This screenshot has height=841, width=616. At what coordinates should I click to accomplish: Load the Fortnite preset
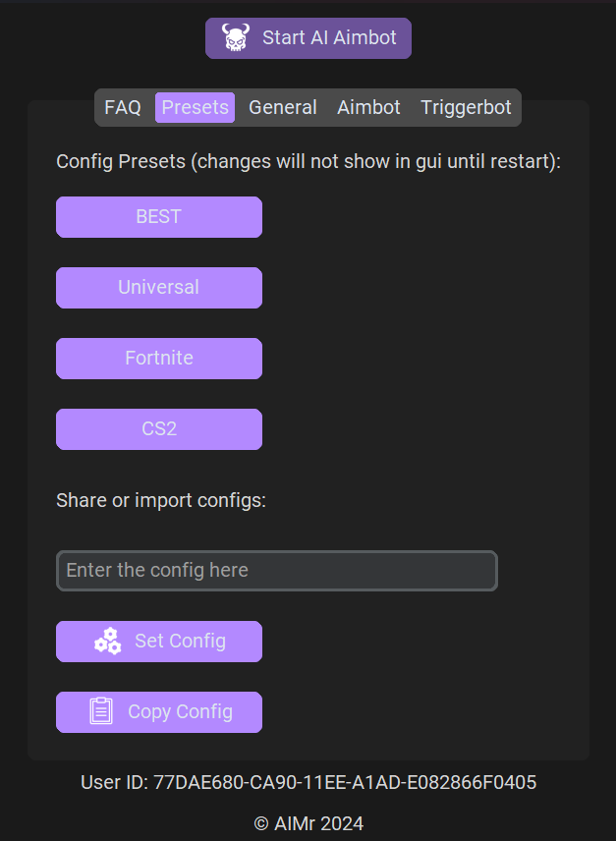(159, 359)
